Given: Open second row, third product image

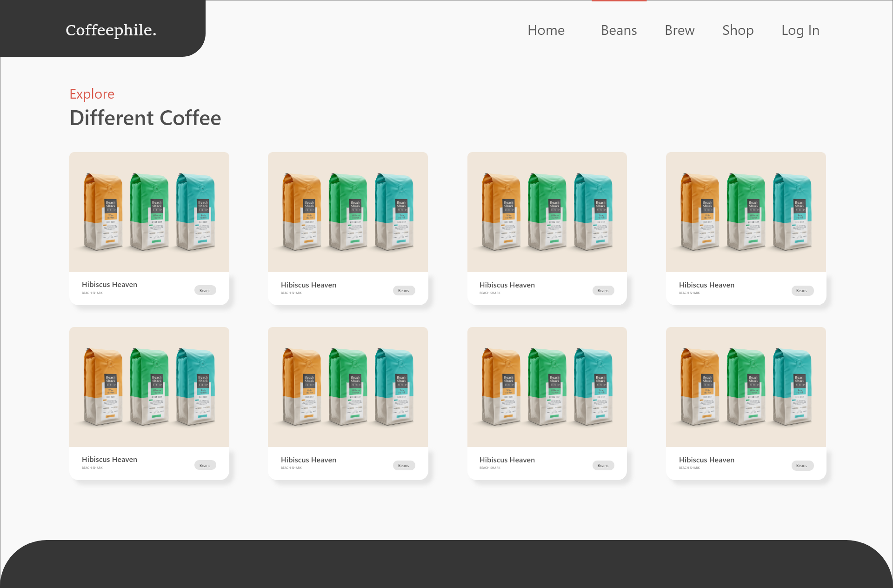Looking at the screenshot, I should point(547,387).
